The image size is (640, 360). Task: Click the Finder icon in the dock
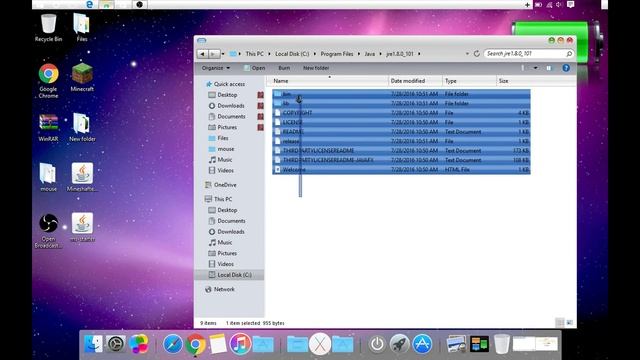[93, 344]
